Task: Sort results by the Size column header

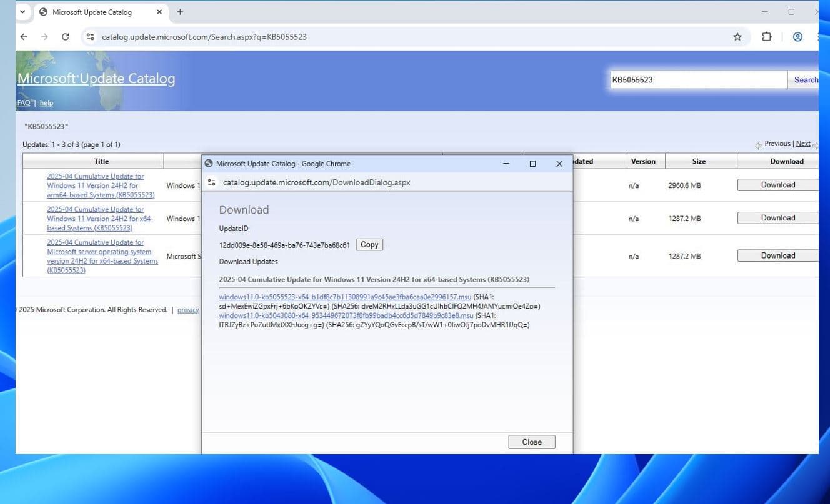Action: coord(699,161)
